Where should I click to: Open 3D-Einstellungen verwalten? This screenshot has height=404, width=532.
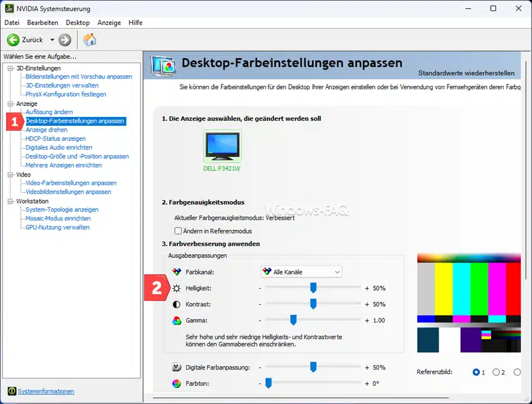62,85
